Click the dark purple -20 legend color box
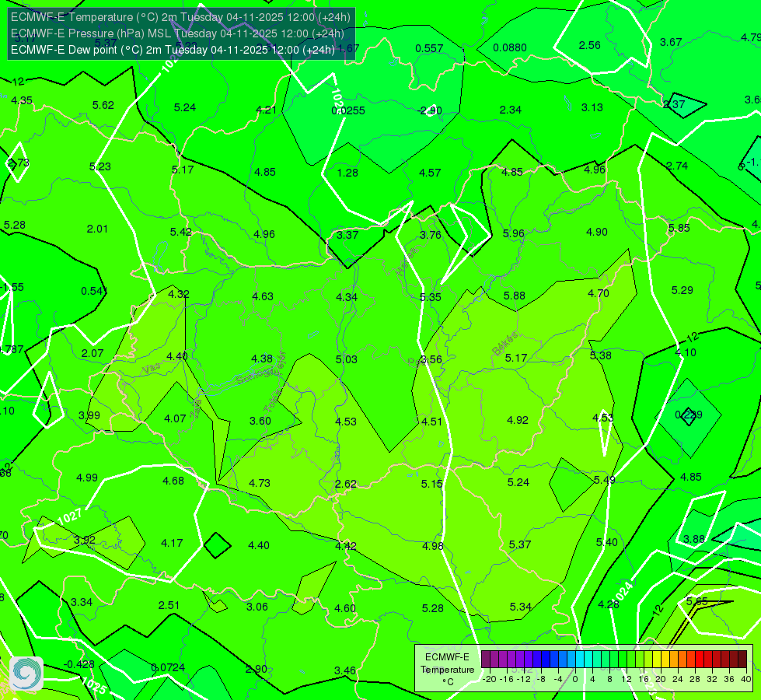This screenshot has width=761, height=700. click(485, 660)
